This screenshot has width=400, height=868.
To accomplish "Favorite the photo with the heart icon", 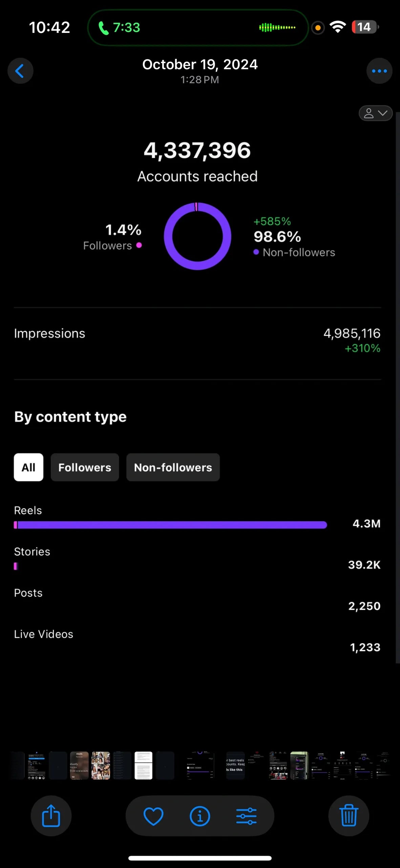I will click(x=153, y=816).
